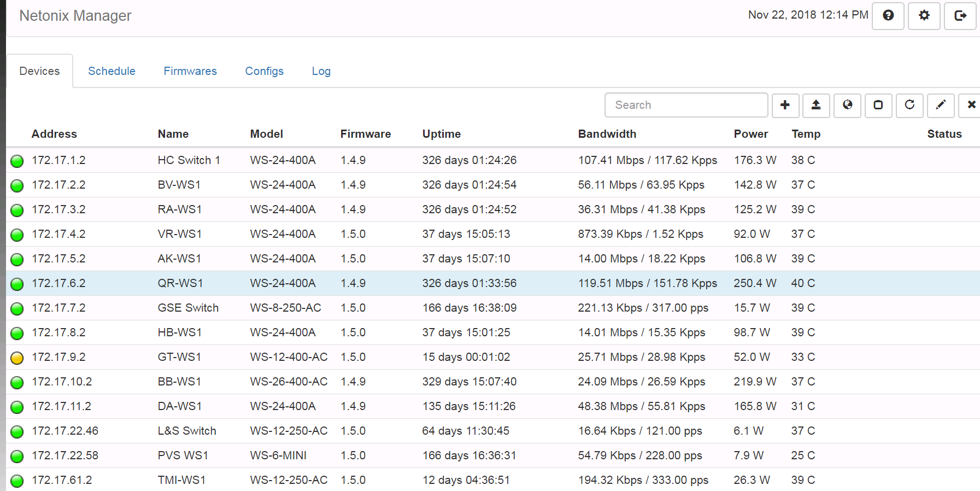Click the globe icon in toolbar
The height and width of the screenshot is (491, 980).
click(847, 105)
